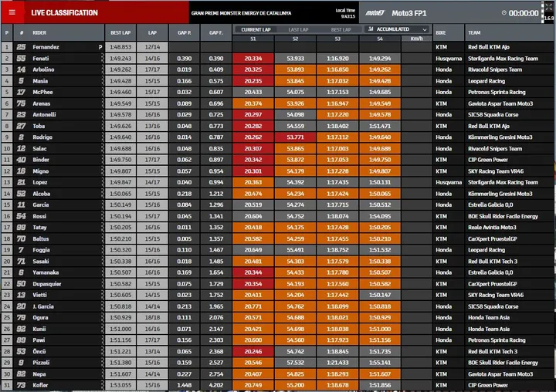Viewport: 556px width, 392px height.
Task: Click the Bike column header
Action: (x=449, y=32)
